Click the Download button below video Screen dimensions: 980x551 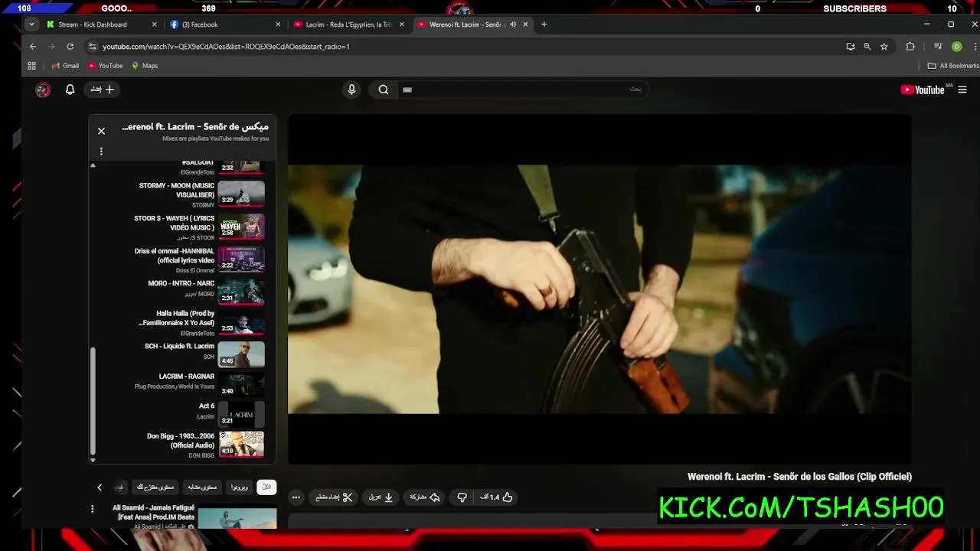(x=381, y=497)
